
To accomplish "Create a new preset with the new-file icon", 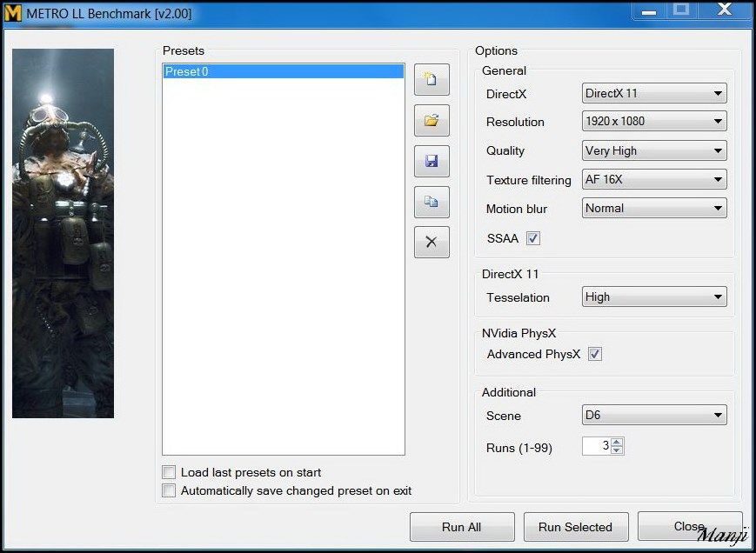I will coord(432,79).
